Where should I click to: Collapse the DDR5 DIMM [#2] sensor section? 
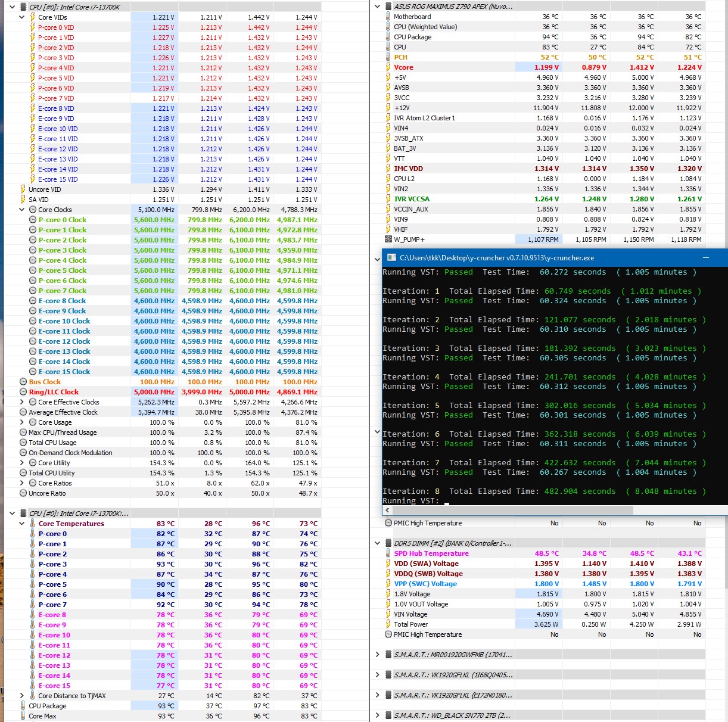click(377, 543)
